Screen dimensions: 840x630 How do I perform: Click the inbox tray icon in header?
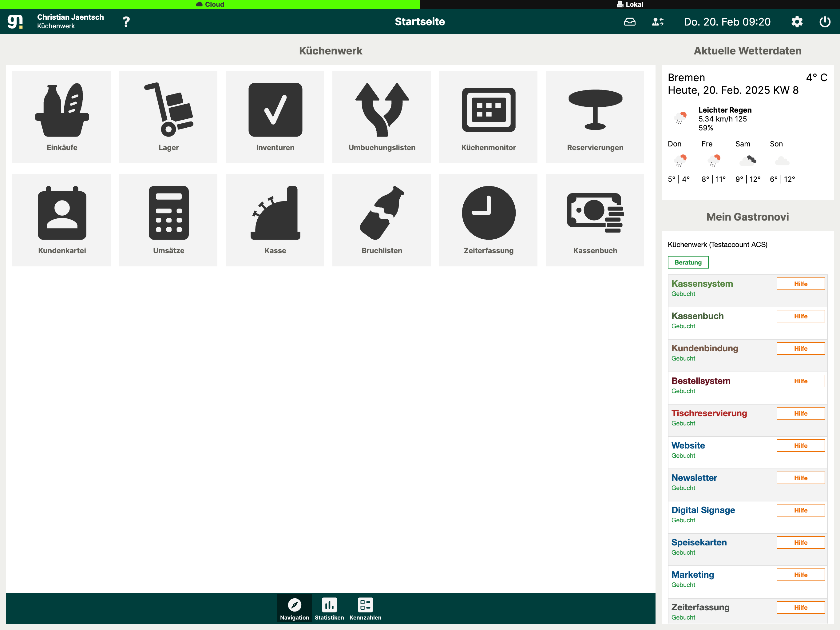630,22
